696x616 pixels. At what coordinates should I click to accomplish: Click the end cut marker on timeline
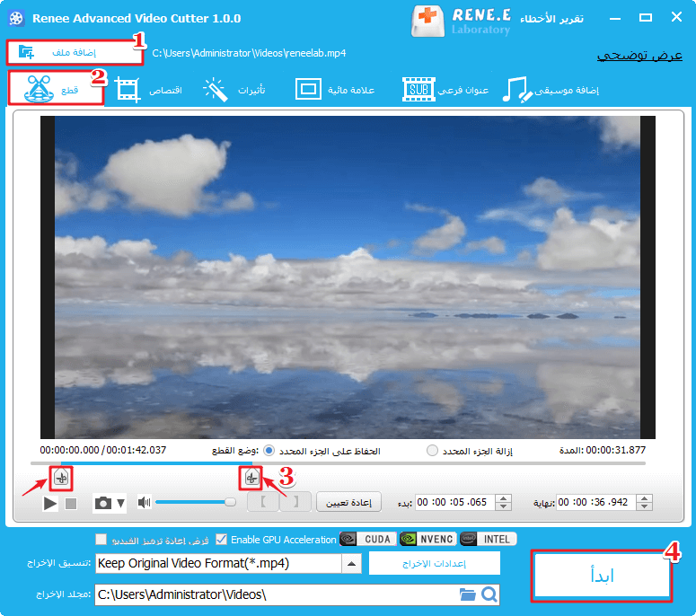[251, 478]
